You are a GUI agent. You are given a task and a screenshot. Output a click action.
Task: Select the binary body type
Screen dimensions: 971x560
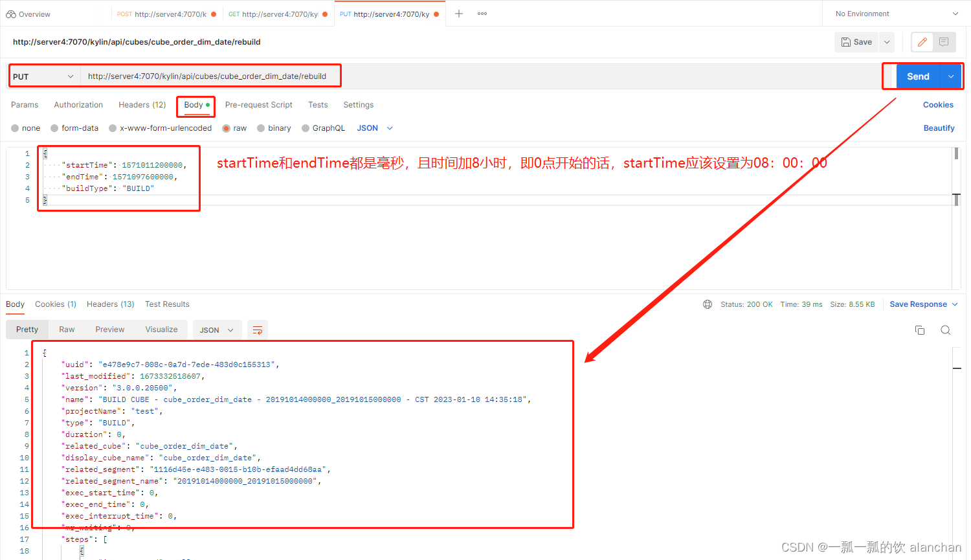(x=274, y=128)
